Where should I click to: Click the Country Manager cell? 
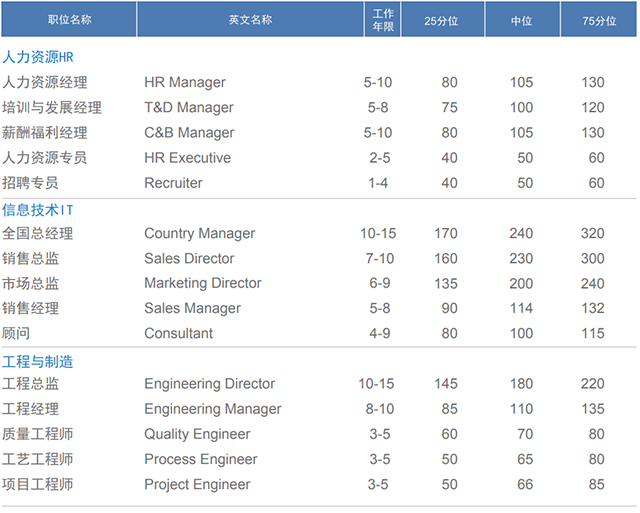199,233
